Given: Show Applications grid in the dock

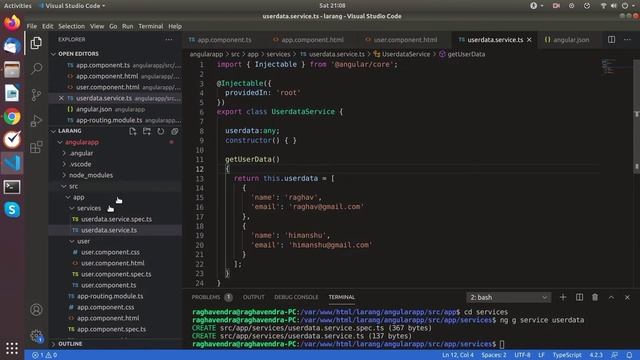Looking at the screenshot, I should [x=12, y=348].
